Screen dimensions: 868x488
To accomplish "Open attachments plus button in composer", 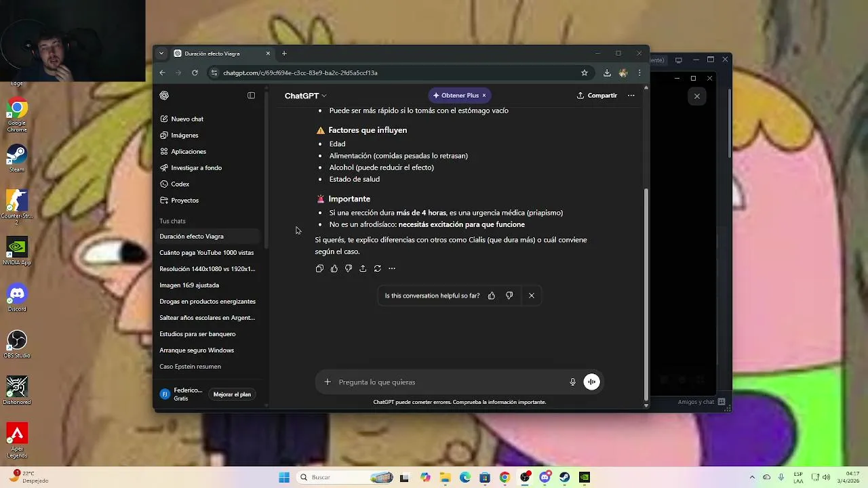I will point(328,382).
